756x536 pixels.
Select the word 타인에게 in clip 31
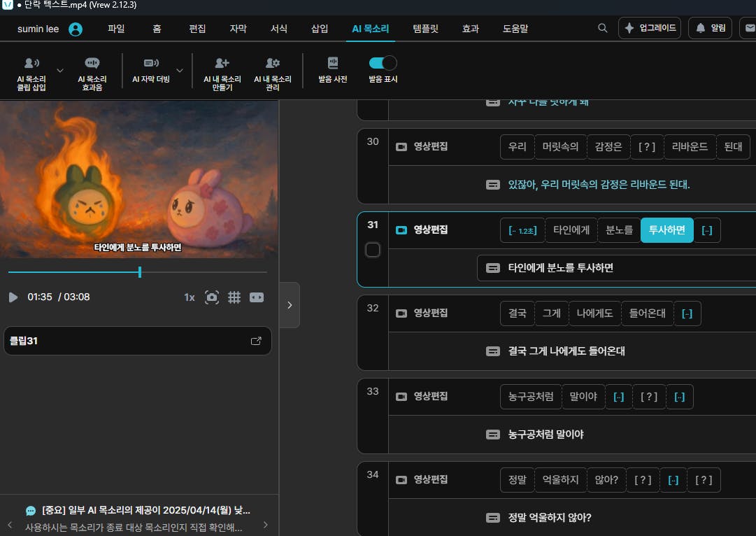pos(571,230)
